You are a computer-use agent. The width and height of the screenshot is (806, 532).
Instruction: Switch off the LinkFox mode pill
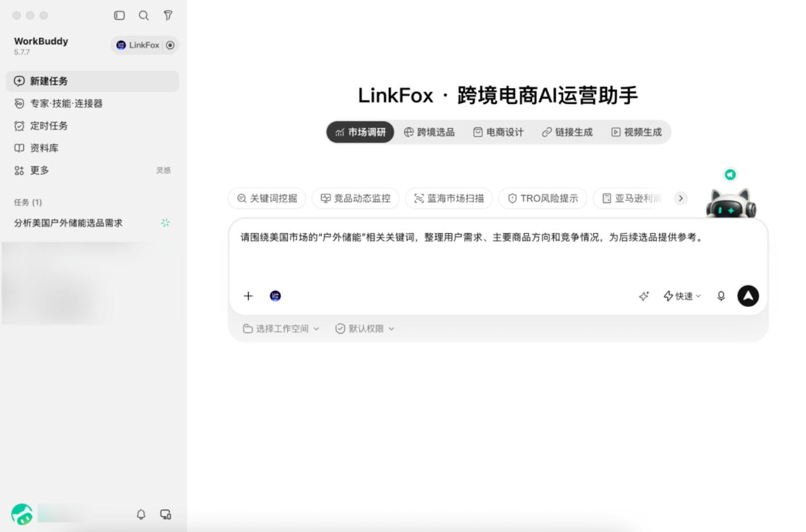(145, 45)
